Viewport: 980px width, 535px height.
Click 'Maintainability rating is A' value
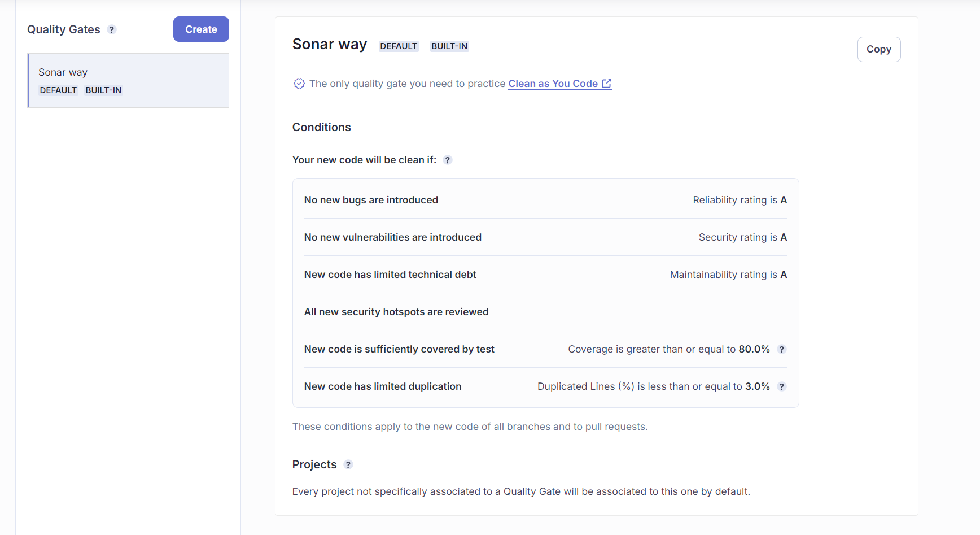729,275
